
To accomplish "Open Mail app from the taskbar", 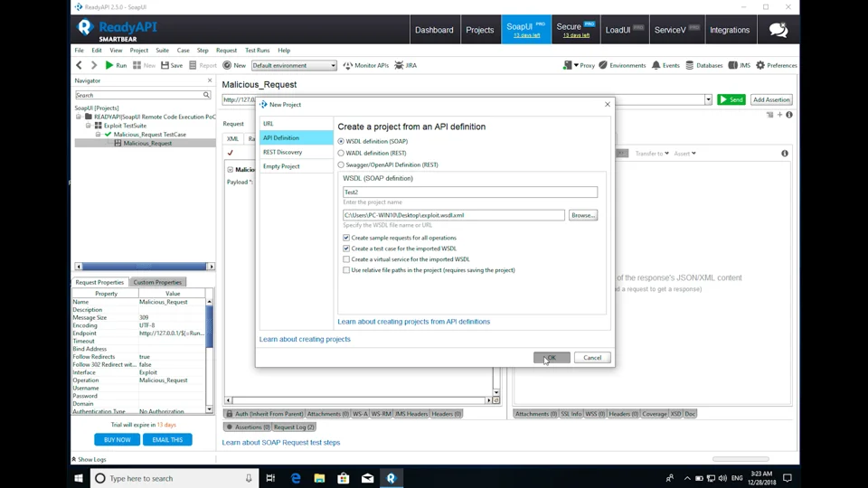I will pos(368,478).
